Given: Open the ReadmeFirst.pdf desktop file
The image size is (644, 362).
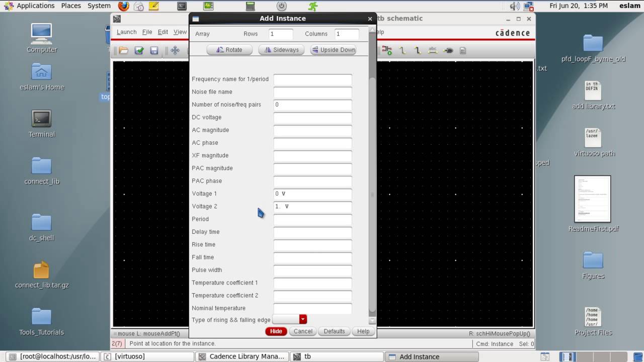Looking at the screenshot, I should 593,204.
